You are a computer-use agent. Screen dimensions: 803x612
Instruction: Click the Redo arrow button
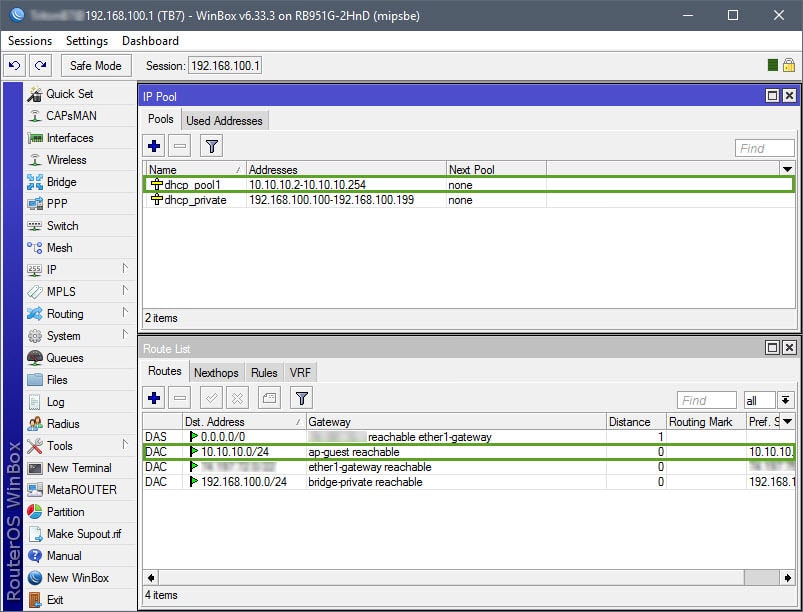coord(40,66)
